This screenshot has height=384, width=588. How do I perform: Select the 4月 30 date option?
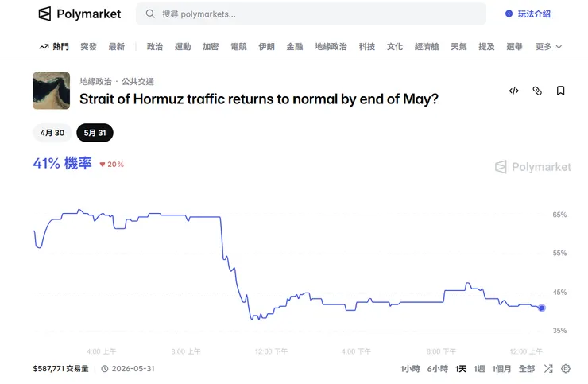coord(52,133)
